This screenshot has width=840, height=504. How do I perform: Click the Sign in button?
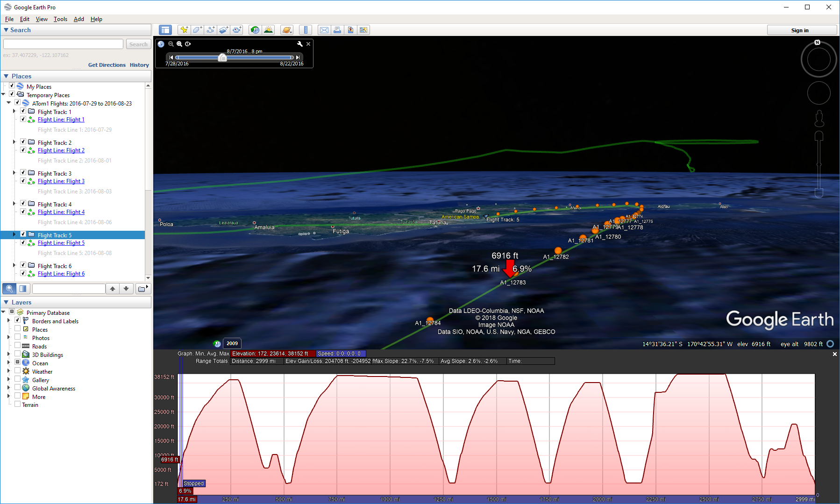click(x=799, y=30)
